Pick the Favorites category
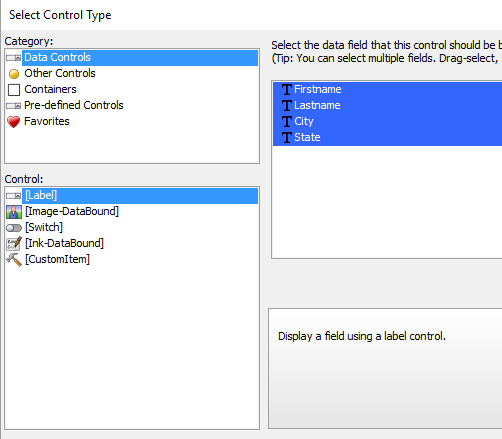Screen dimensions: 502x439 coord(47,121)
